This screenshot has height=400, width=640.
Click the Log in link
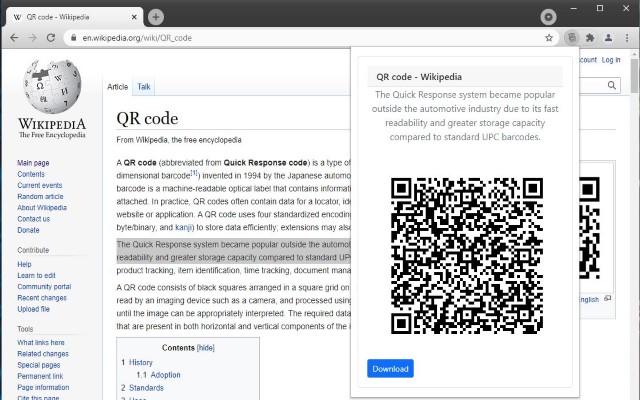click(x=611, y=60)
